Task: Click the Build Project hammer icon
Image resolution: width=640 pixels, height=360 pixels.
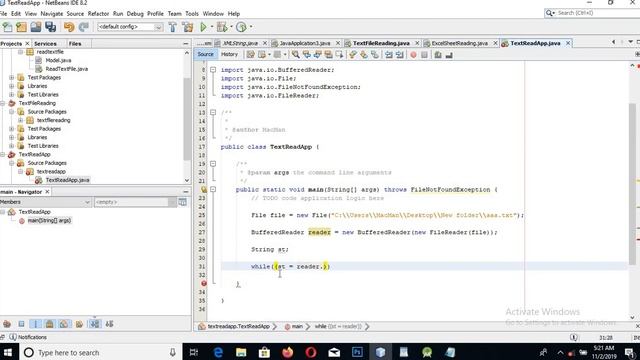Action: click(172, 27)
